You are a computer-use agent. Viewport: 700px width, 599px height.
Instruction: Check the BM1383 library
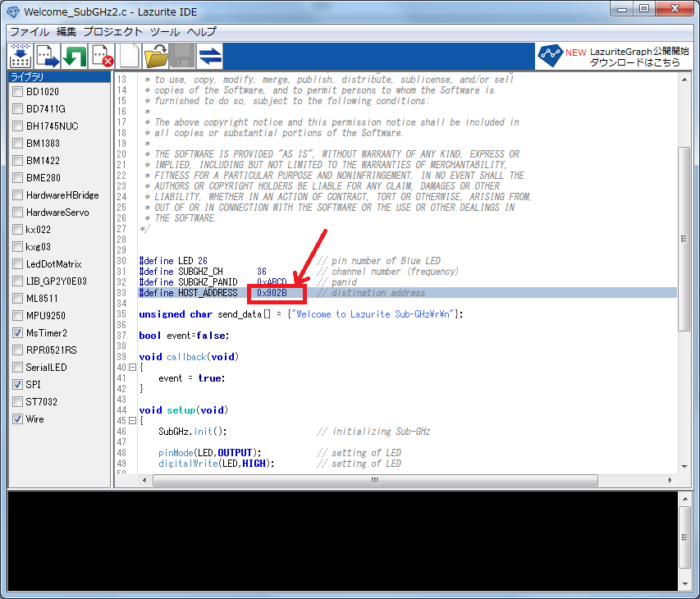(17, 144)
